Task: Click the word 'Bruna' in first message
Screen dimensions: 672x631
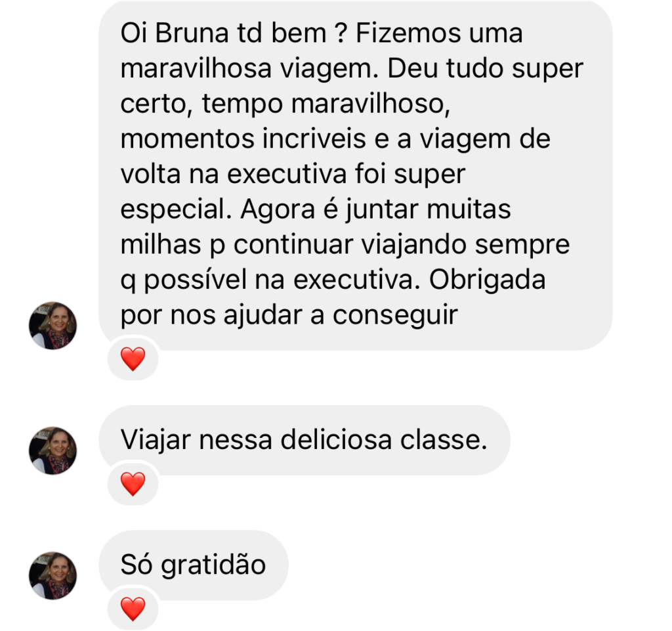Action: 192,33
